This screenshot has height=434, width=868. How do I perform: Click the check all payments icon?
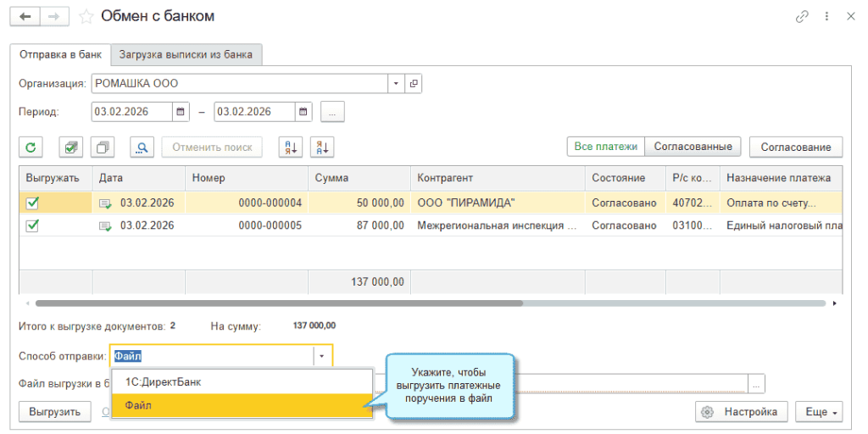pos(70,147)
